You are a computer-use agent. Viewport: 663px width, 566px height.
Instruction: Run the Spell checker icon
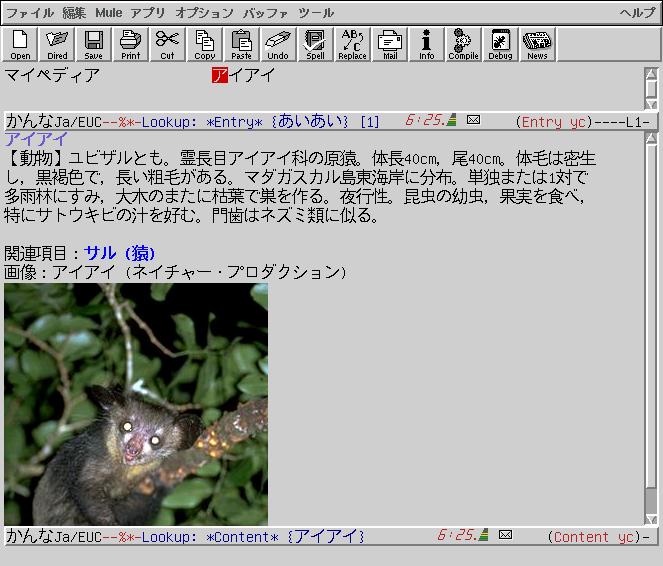coord(315,44)
